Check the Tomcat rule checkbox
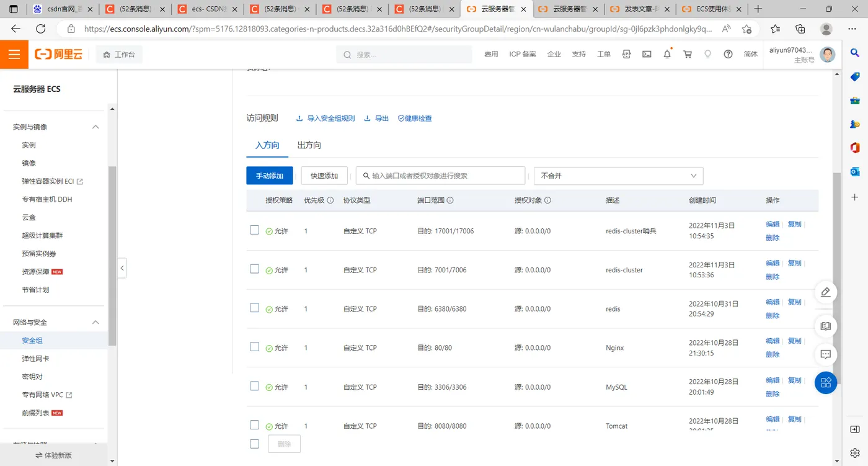Screen dimensions: 868x466 (254, 425)
